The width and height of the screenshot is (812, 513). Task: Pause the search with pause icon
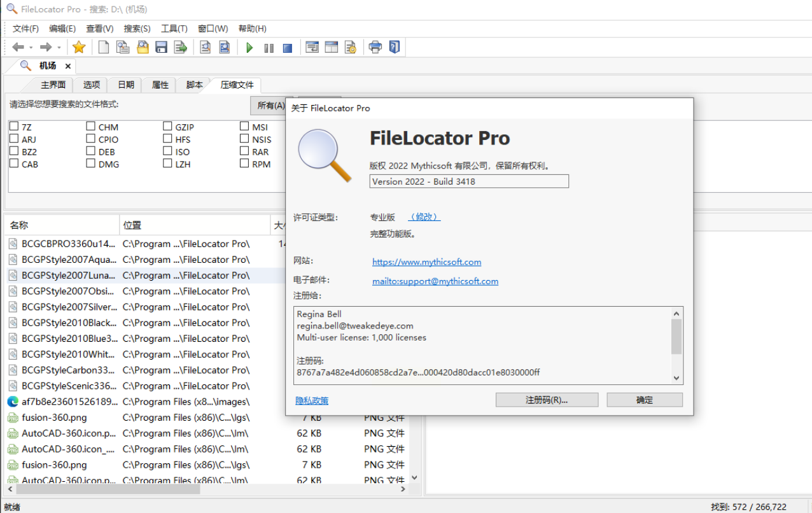point(269,48)
